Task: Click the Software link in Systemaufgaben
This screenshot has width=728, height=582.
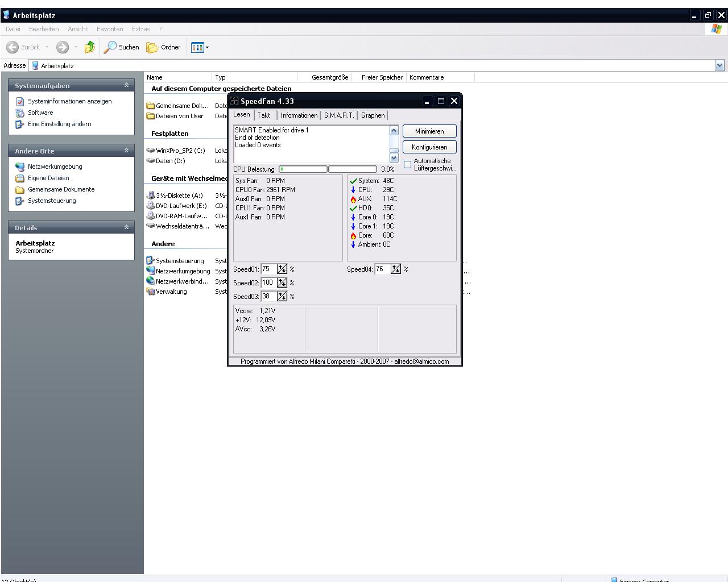Action: [40, 113]
